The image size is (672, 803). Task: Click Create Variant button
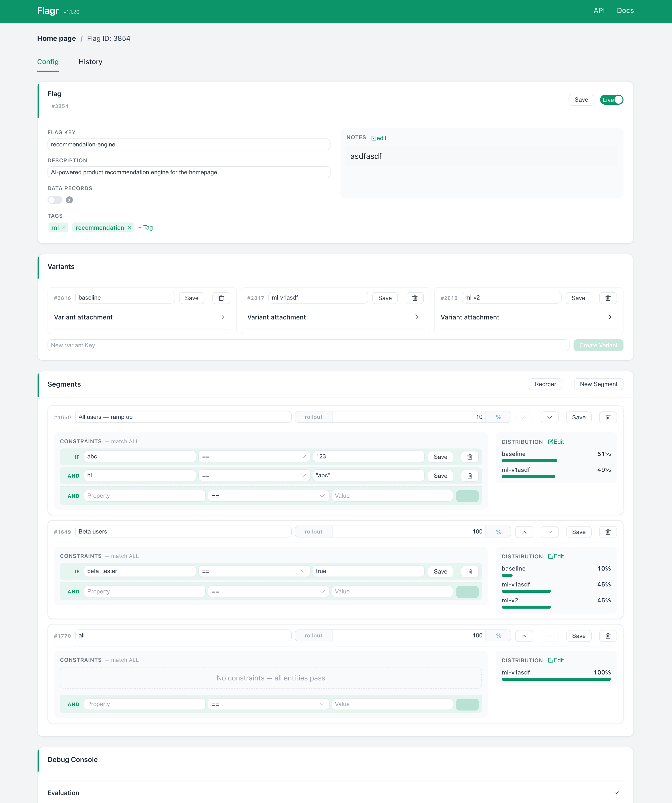598,345
